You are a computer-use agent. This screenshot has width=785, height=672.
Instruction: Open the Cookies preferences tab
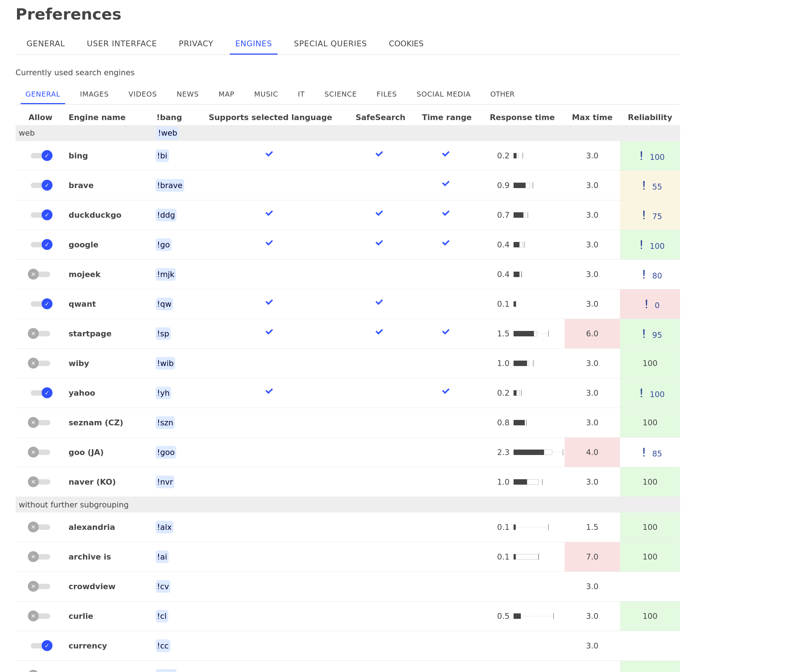click(x=406, y=43)
